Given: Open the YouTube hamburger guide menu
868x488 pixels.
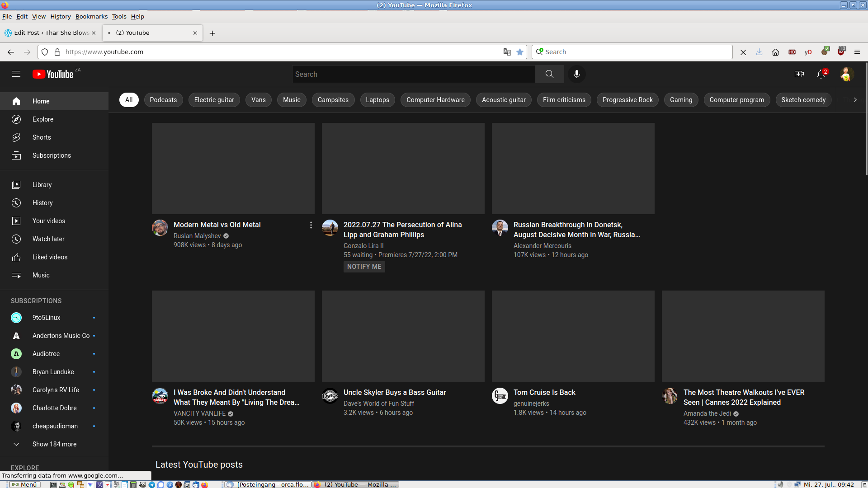Looking at the screenshot, I should (16, 74).
